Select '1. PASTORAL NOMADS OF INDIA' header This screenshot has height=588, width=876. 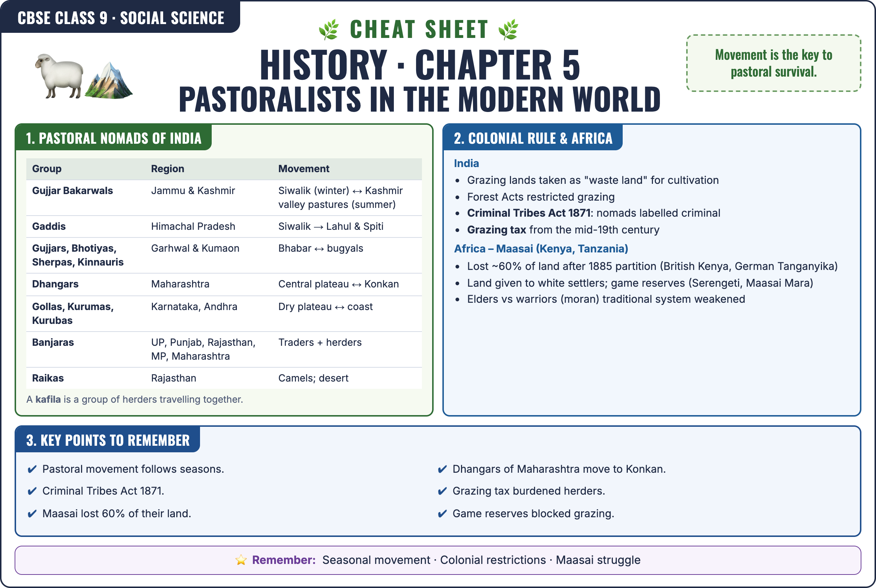(x=114, y=138)
